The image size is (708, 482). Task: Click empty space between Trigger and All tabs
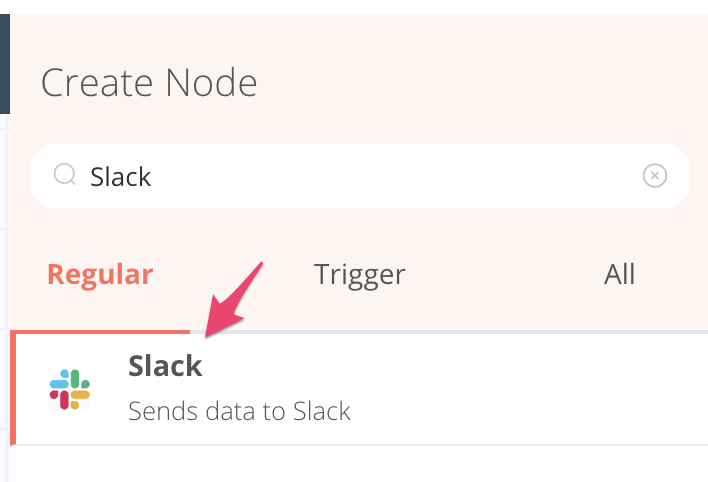tap(505, 275)
